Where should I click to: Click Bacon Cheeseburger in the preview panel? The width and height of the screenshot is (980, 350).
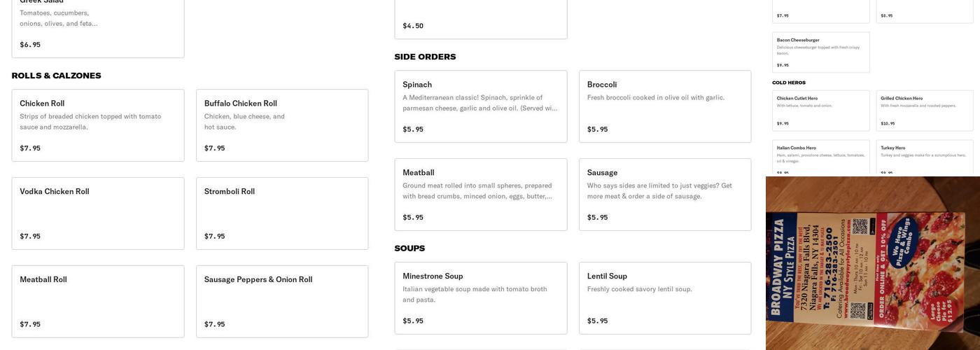(821, 52)
